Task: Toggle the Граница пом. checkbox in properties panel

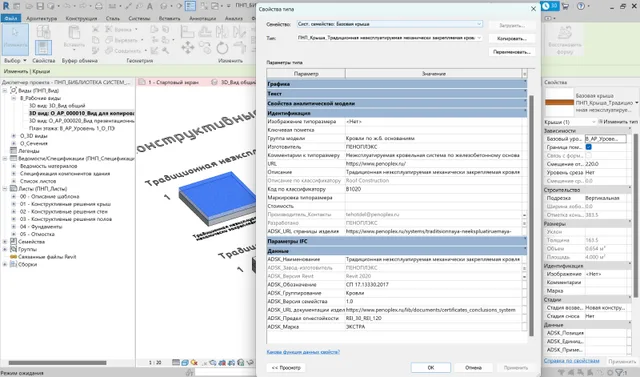Action: point(589,147)
